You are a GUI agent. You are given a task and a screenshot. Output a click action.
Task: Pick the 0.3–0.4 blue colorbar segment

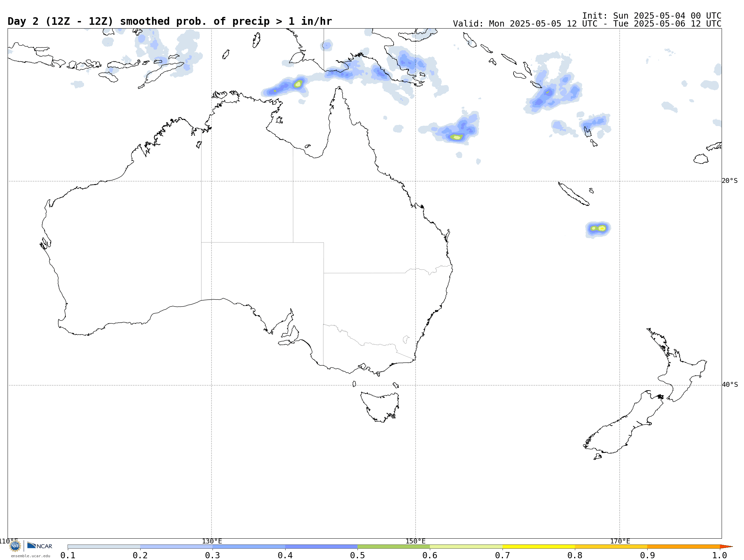tap(249, 547)
